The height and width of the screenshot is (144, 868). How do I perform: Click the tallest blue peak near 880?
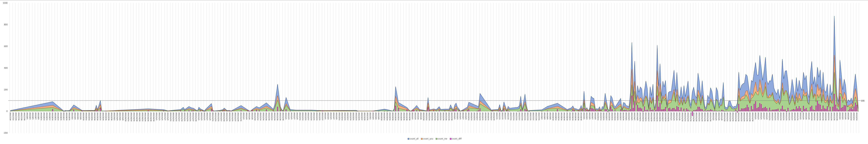[834, 16]
